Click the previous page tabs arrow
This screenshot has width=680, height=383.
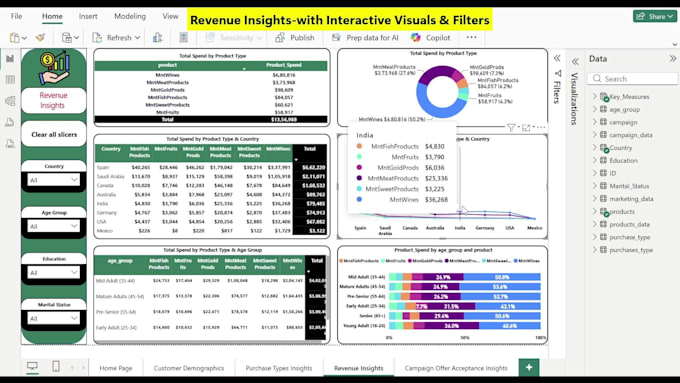(x=72, y=368)
